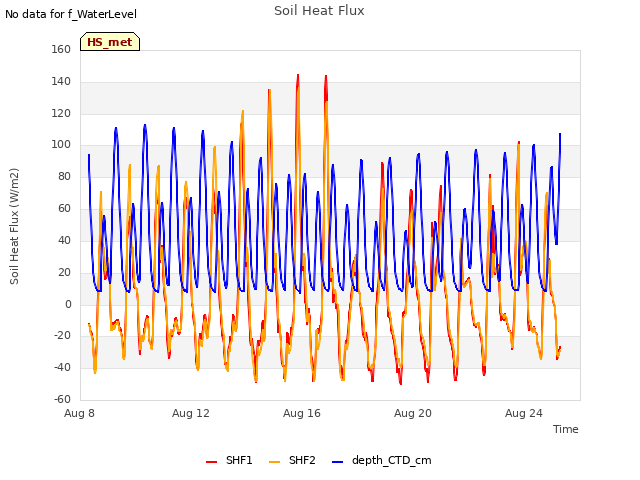
Task: Click the 'No data for f_WaterLevel' message
Action: [71, 14]
